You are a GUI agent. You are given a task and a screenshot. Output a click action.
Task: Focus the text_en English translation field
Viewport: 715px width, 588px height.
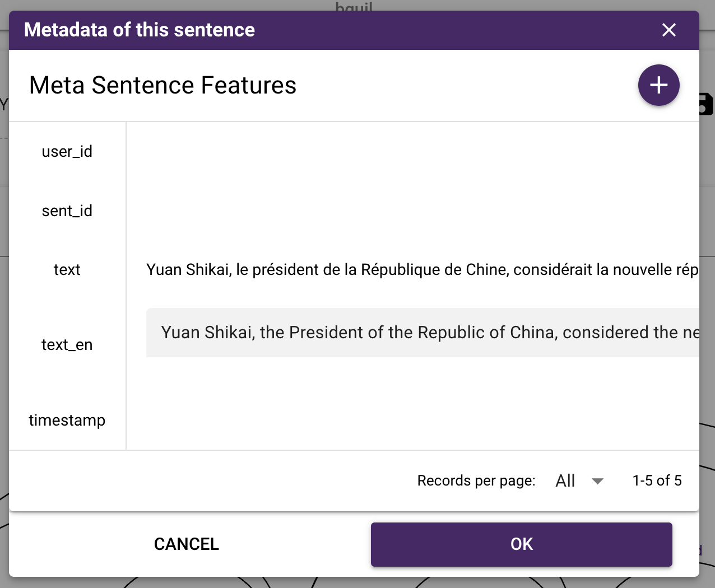[x=422, y=333]
